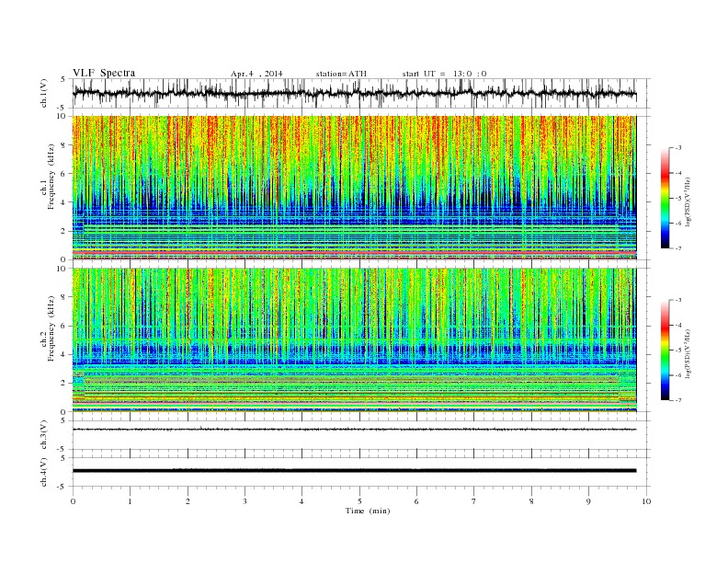This screenshot has width=728, height=563.
Task: Click the "-7" tick on the ch.1 color scale
Action: [x=677, y=248]
